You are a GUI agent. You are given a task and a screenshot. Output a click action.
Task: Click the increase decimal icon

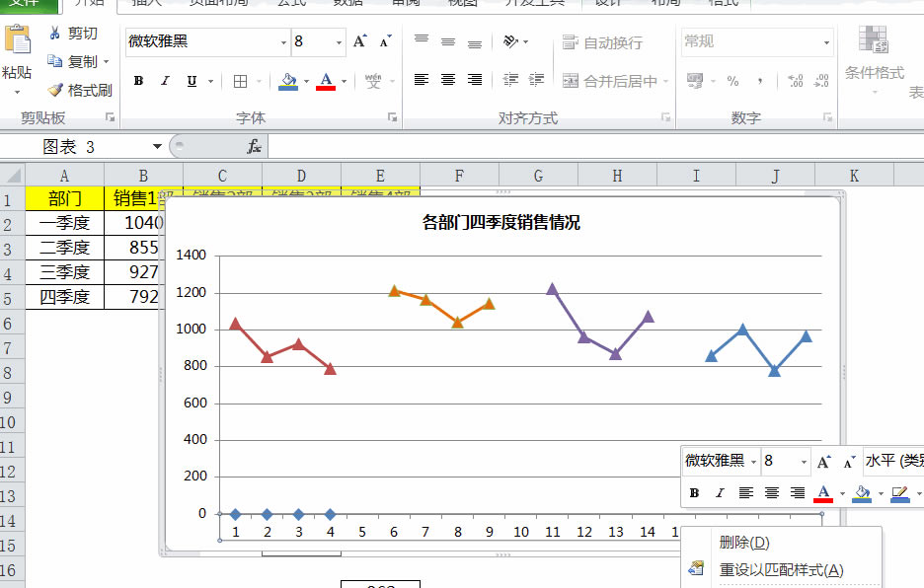pos(795,81)
